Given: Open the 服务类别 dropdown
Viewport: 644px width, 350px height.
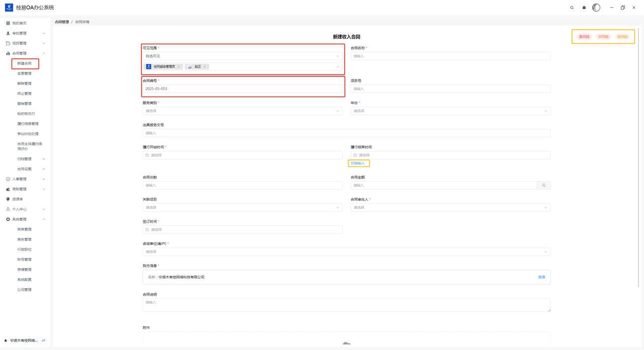Looking at the screenshot, I should pos(242,111).
